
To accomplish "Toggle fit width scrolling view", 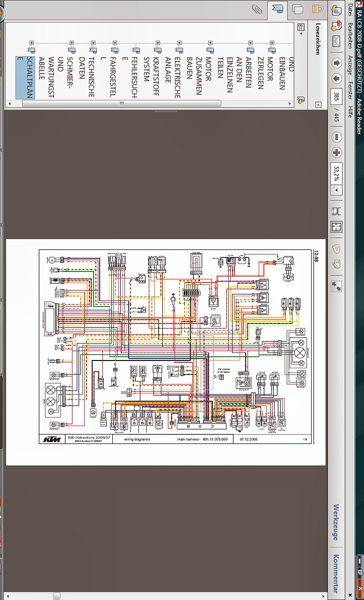I will pyautogui.click(x=337, y=210).
